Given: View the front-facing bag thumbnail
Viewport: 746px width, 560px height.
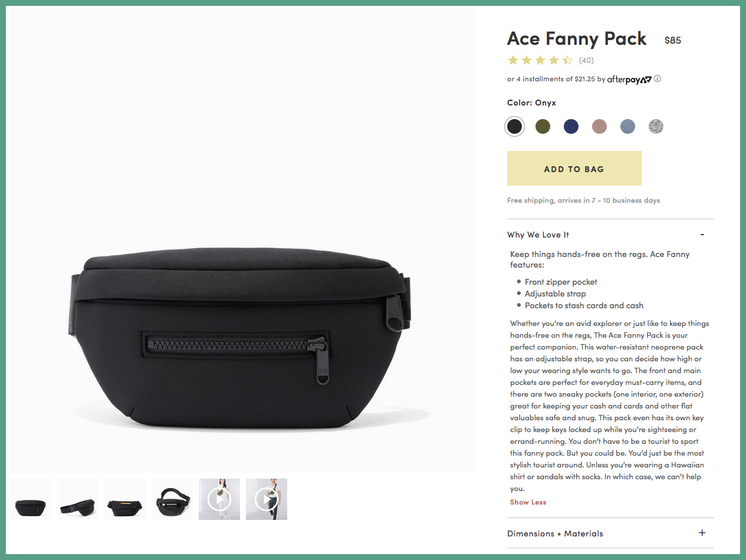Looking at the screenshot, I should [x=31, y=499].
